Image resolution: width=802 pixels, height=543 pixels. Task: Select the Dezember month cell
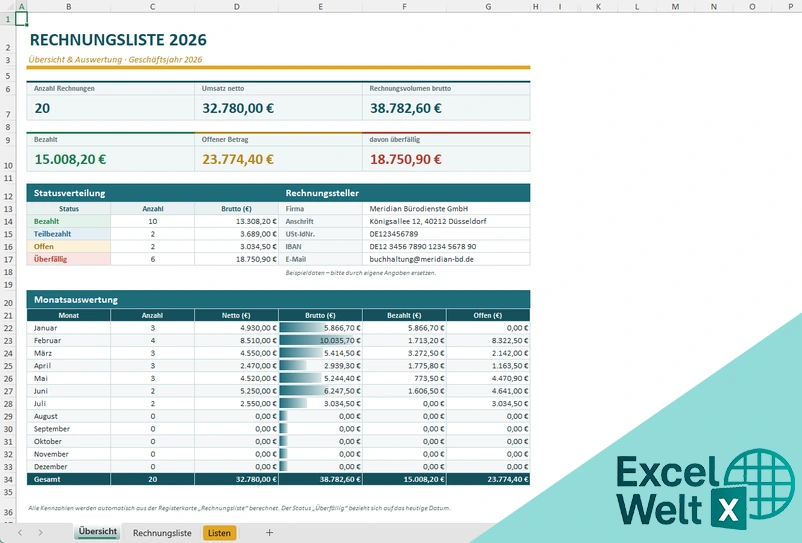(69, 466)
